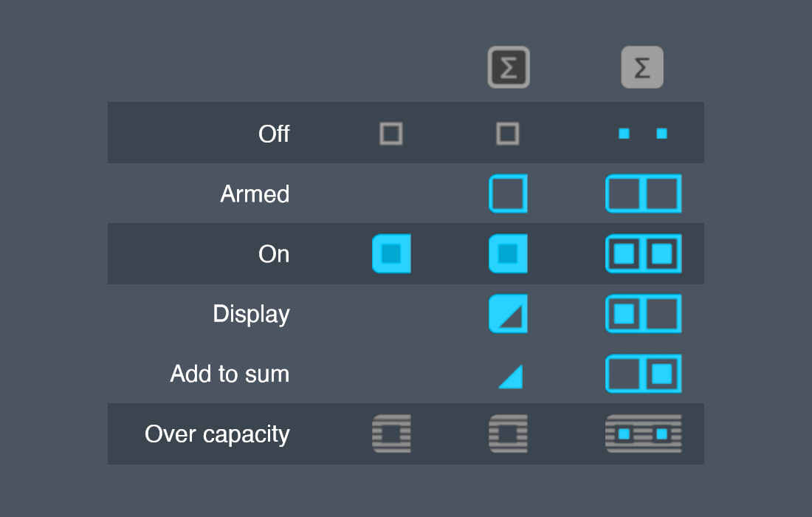
Task: Click the Display icon with diagonal triangle
Action: [508, 314]
